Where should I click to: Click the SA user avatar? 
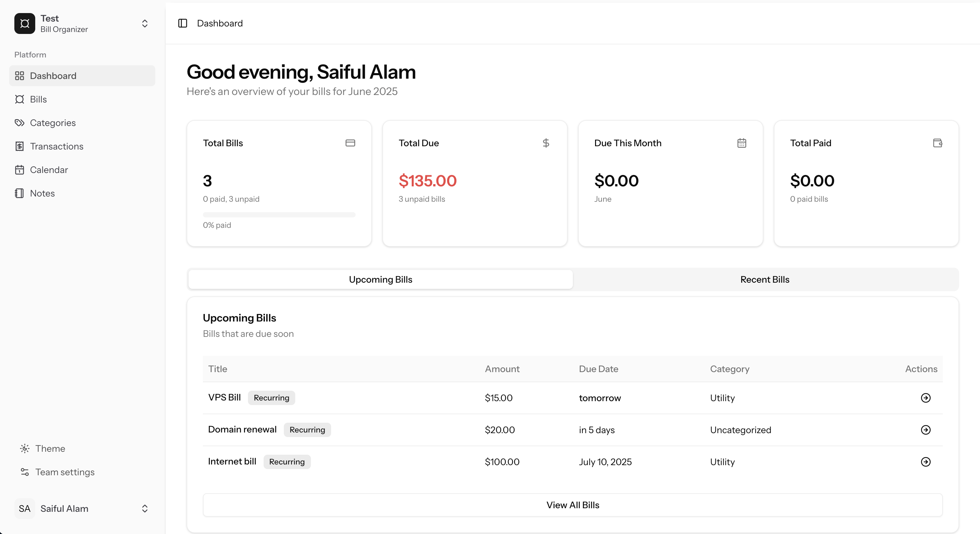[25, 509]
